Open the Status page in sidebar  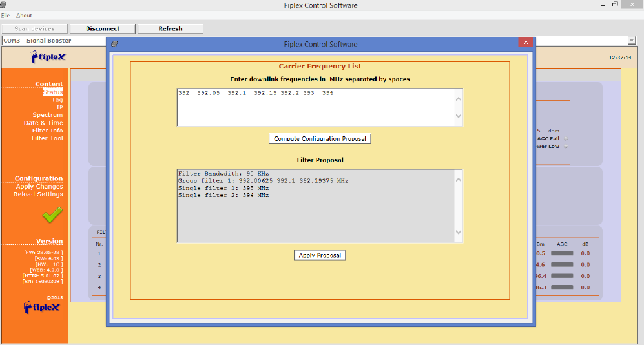[x=53, y=92]
